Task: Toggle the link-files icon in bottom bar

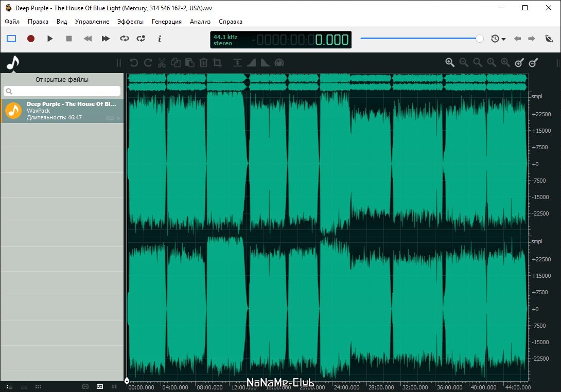Action: tap(85, 387)
